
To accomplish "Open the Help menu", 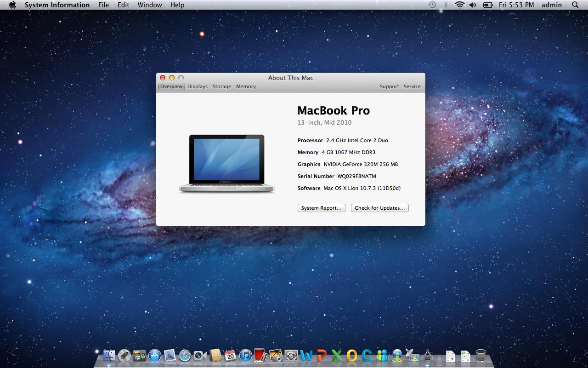I will tap(177, 5).
